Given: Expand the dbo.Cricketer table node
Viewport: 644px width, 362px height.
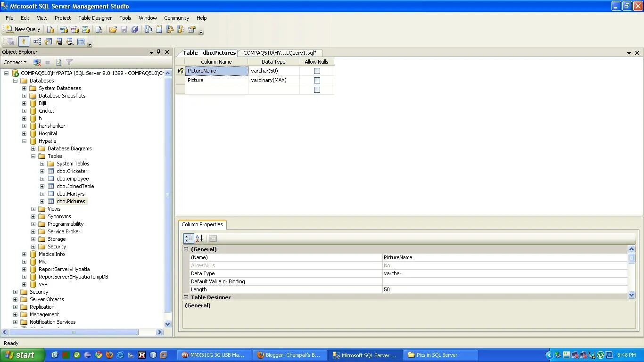Looking at the screenshot, I should click(42, 171).
